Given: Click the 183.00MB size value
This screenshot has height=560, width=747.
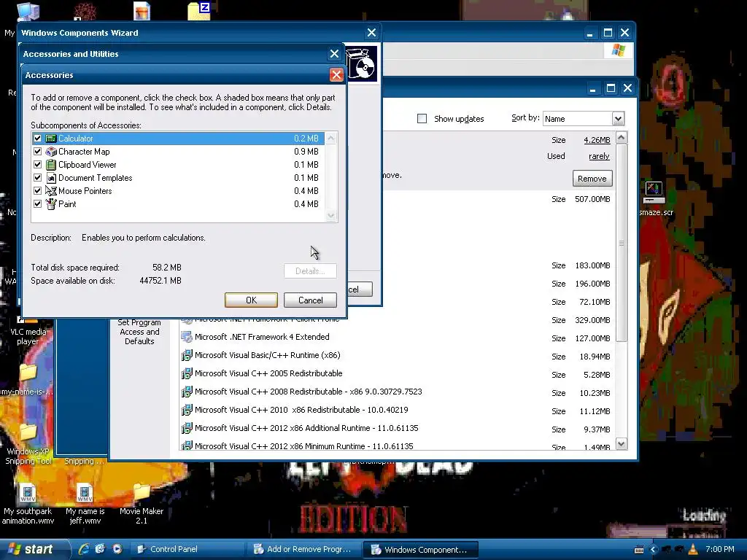Looking at the screenshot, I should point(592,265).
